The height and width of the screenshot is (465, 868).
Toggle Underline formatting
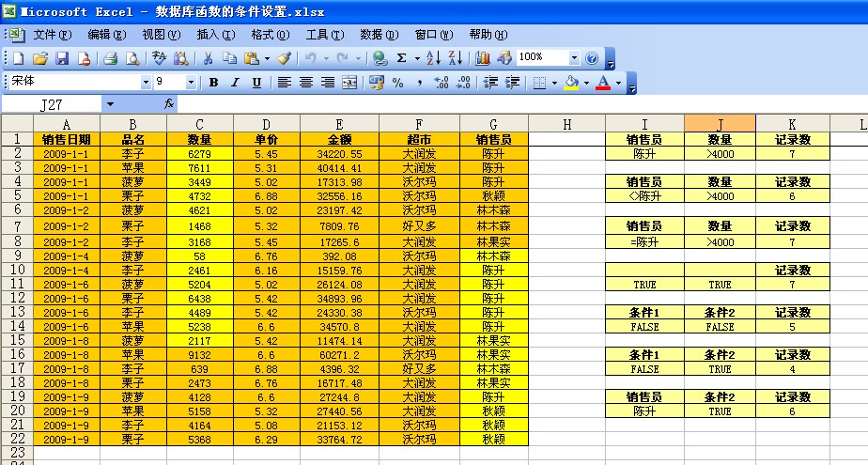click(256, 83)
